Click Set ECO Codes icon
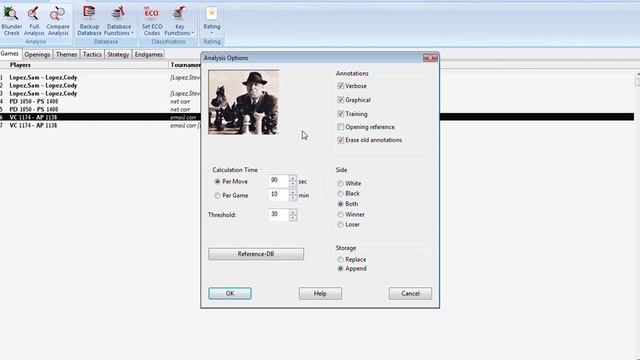Image resolution: width=640 pixels, height=360 pixels. pyautogui.click(x=152, y=21)
